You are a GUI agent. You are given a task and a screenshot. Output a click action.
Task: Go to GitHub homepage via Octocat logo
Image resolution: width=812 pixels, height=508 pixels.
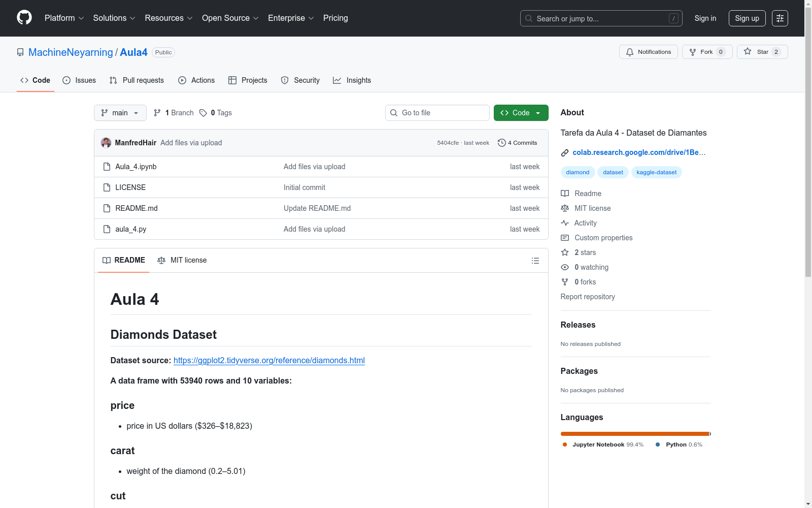point(24,18)
